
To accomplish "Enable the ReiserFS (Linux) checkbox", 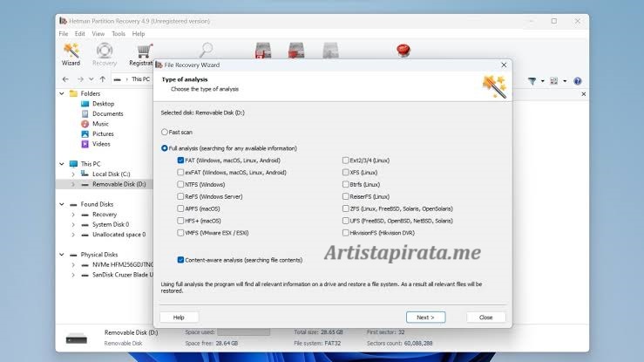I will pyautogui.click(x=345, y=196).
